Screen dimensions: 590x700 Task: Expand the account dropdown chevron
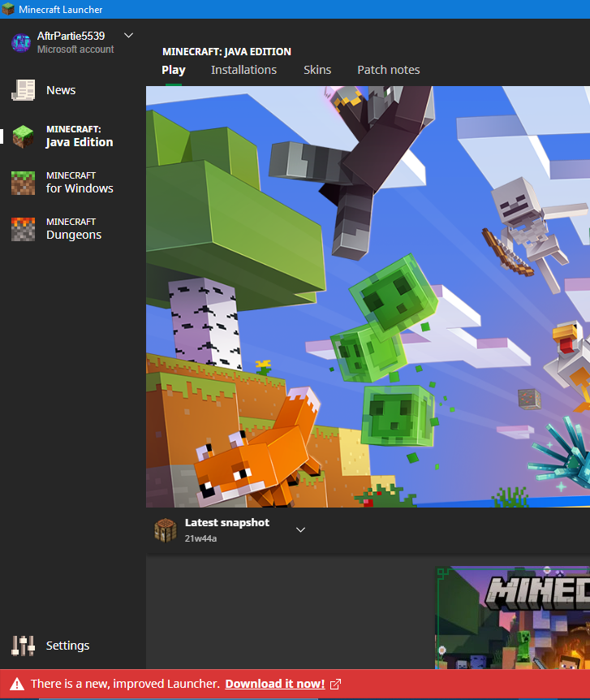click(128, 35)
